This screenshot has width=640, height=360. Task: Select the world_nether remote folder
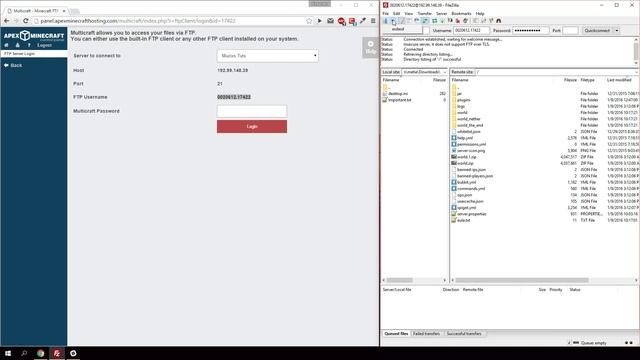click(x=469, y=119)
